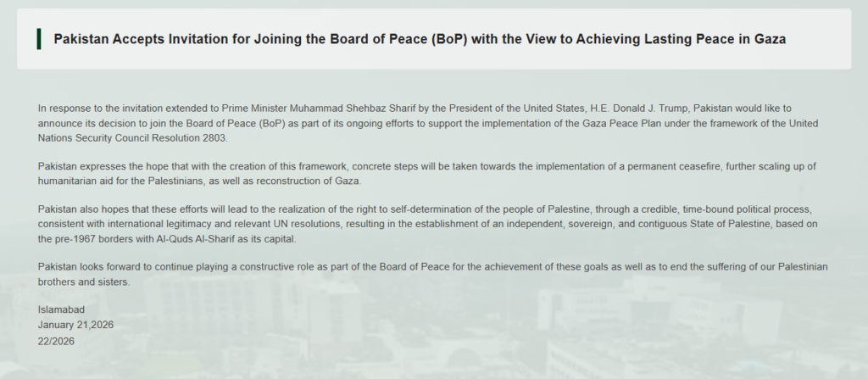This screenshot has width=868, height=379.
Task: Click the date "January 21,2026"
Action: coord(75,325)
